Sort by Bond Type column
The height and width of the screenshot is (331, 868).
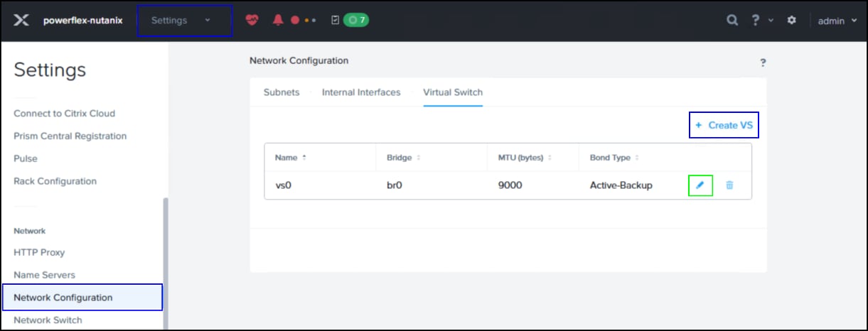(615, 158)
